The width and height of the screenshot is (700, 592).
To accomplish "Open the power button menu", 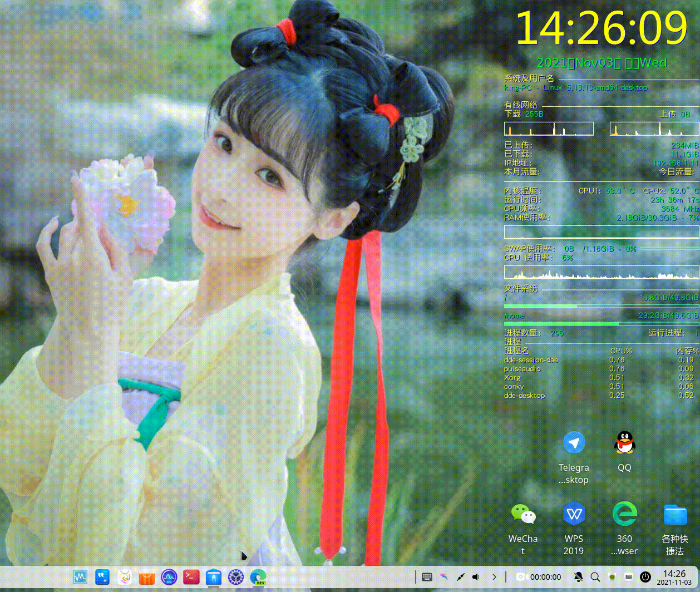I will [x=645, y=576].
